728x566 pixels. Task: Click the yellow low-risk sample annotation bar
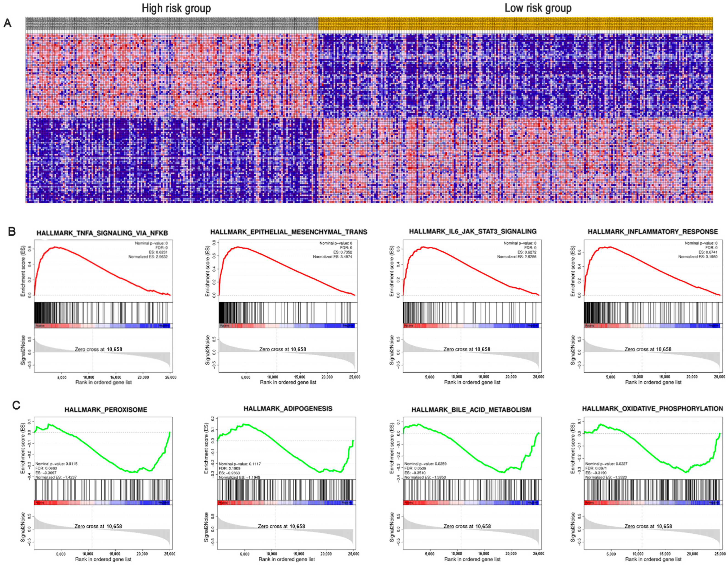515,24
